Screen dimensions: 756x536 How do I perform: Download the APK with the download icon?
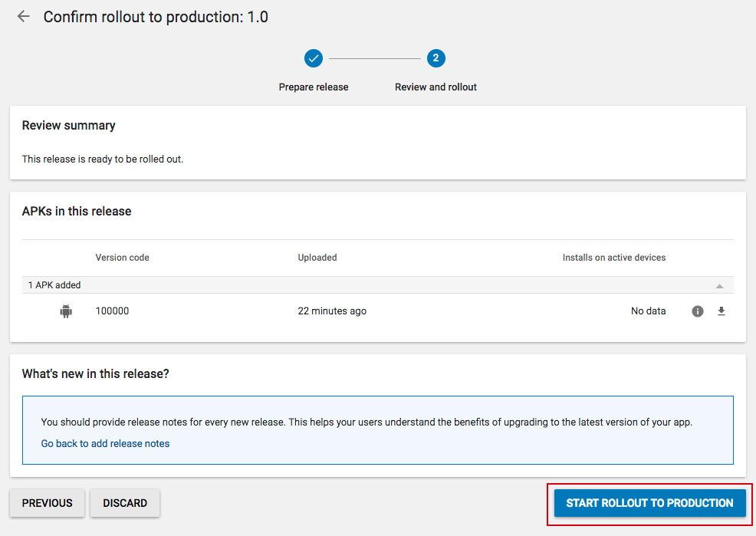[721, 311]
